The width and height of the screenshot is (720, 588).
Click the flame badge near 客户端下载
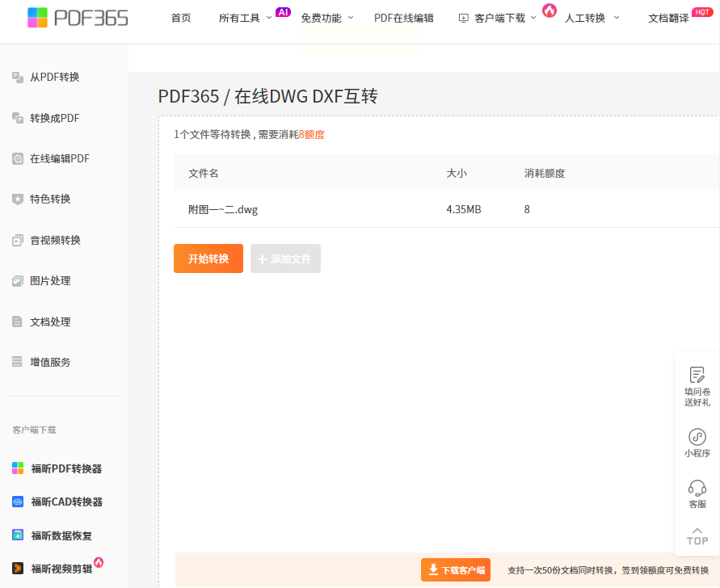pyautogui.click(x=549, y=10)
